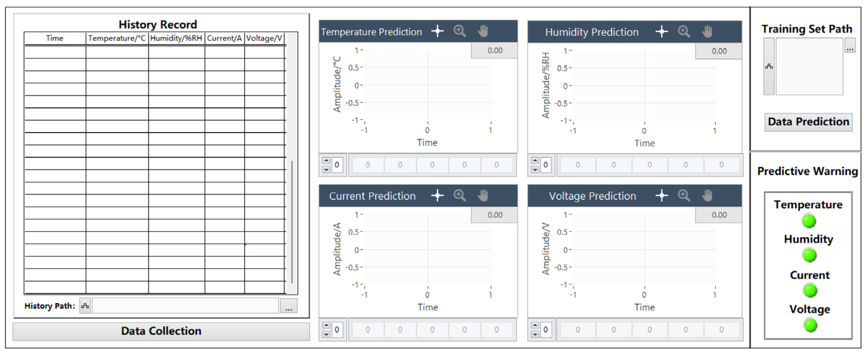Increment the Temperature Prediction array index
Viewport: 868px width, 357px height.
(326, 160)
